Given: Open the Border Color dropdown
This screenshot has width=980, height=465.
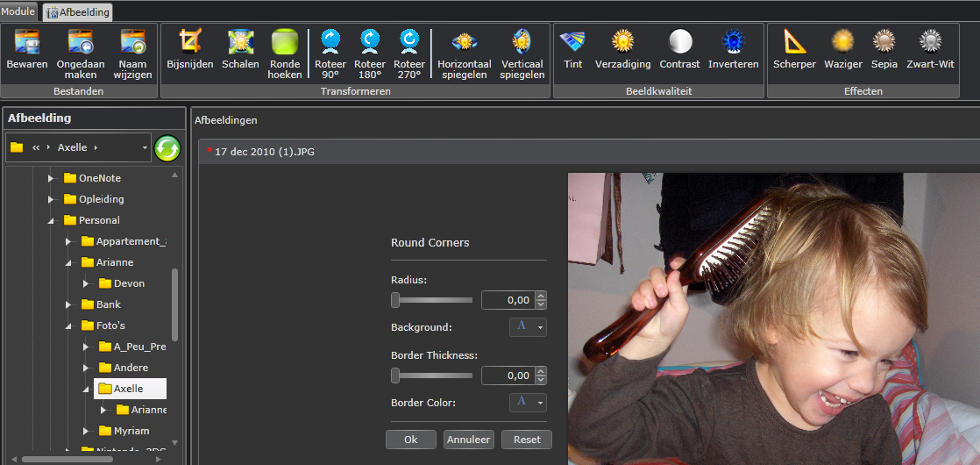Looking at the screenshot, I should point(528,403).
